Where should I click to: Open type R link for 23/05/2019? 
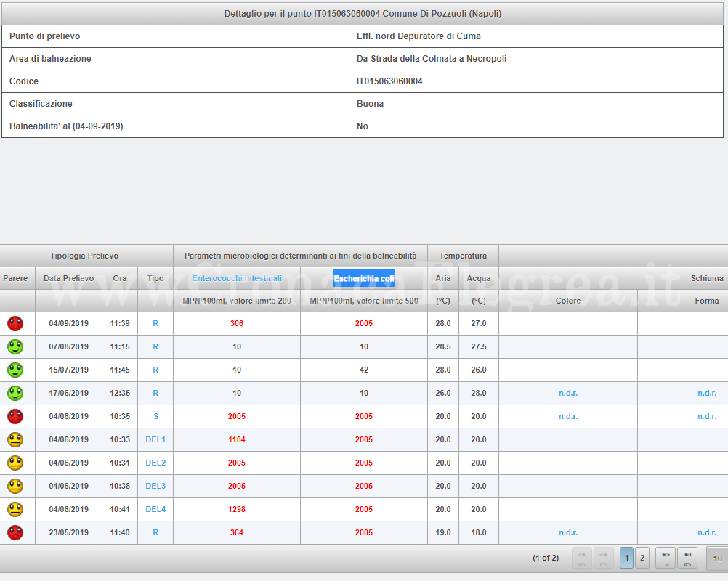155,532
